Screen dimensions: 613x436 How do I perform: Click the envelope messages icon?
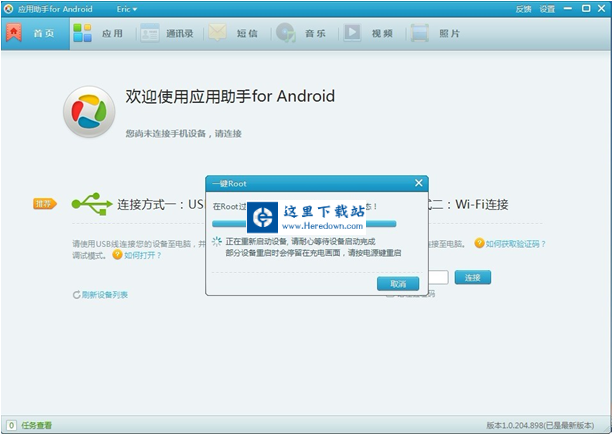pyautogui.click(x=217, y=32)
